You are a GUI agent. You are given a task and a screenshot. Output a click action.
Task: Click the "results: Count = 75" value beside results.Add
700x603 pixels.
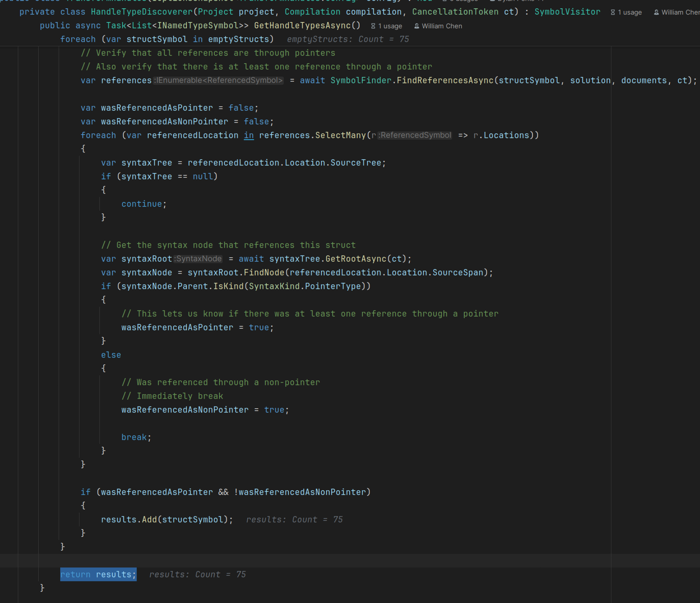pos(294,520)
